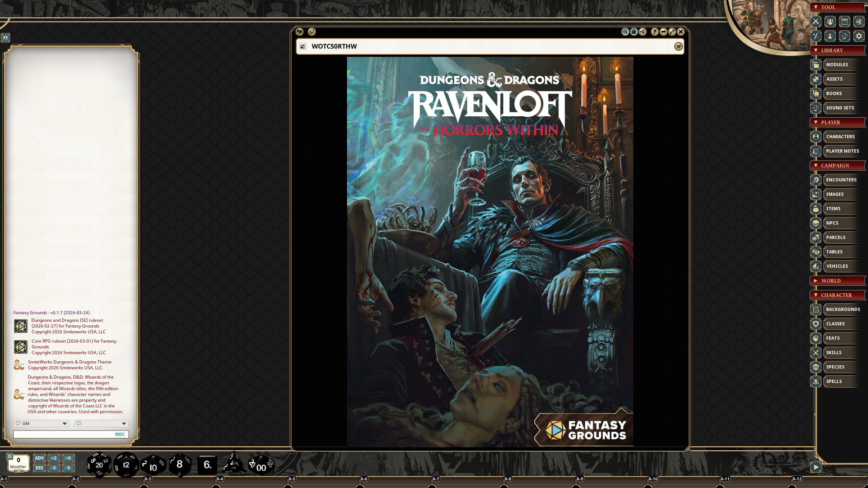Click the image link icon beside WOTC50RTHW
The image size is (868, 488).
(303, 46)
